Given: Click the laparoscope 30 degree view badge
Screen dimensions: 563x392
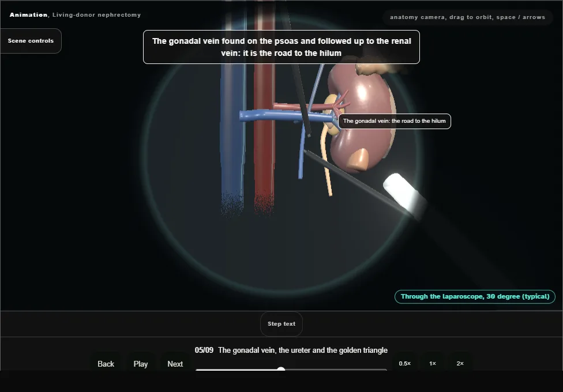Looking at the screenshot, I should 475,296.
